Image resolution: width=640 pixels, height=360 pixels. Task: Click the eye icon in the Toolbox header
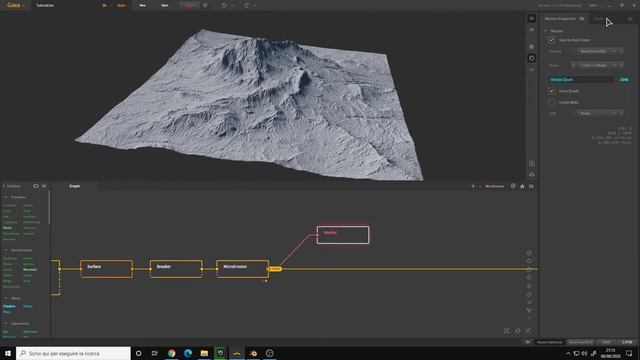pos(36,186)
